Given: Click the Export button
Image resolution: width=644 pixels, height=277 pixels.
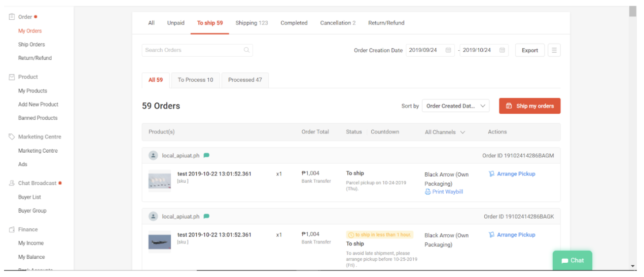Looking at the screenshot, I should (x=530, y=50).
